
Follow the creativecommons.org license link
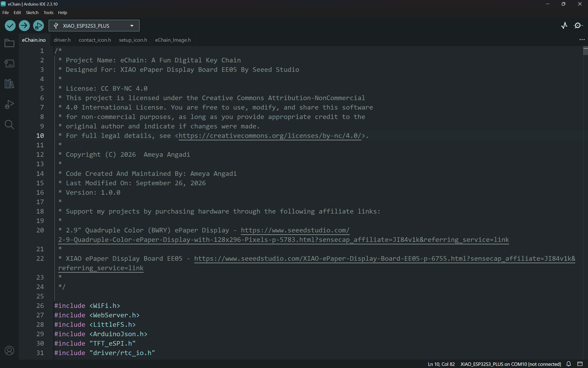click(x=270, y=136)
